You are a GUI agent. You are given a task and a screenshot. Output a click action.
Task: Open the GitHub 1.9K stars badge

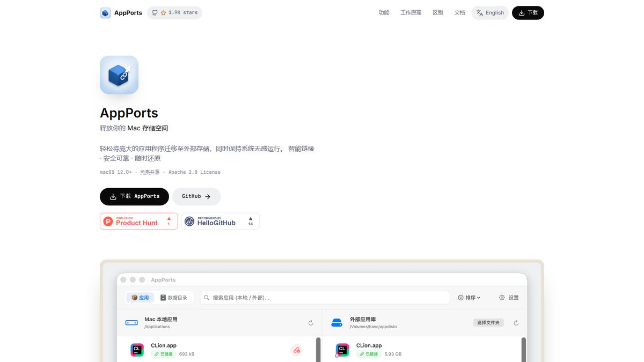click(x=174, y=13)
